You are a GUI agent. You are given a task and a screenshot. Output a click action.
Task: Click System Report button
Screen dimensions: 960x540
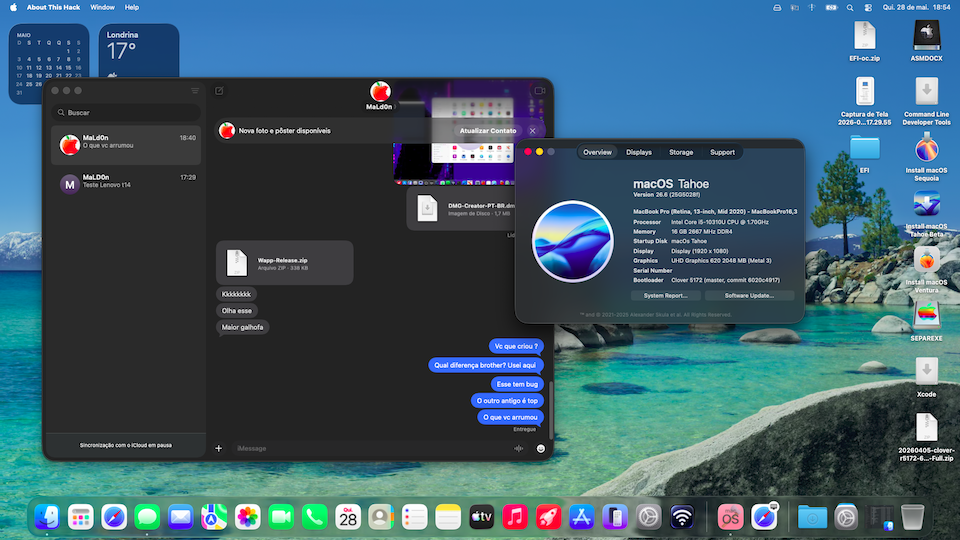point(666,296)
